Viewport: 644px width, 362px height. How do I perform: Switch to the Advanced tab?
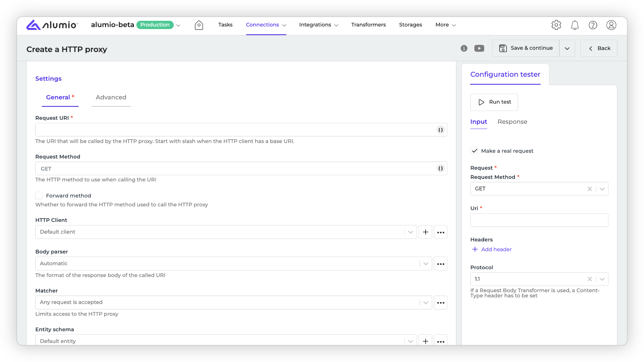pyautogui.click(x=111, y=97)
